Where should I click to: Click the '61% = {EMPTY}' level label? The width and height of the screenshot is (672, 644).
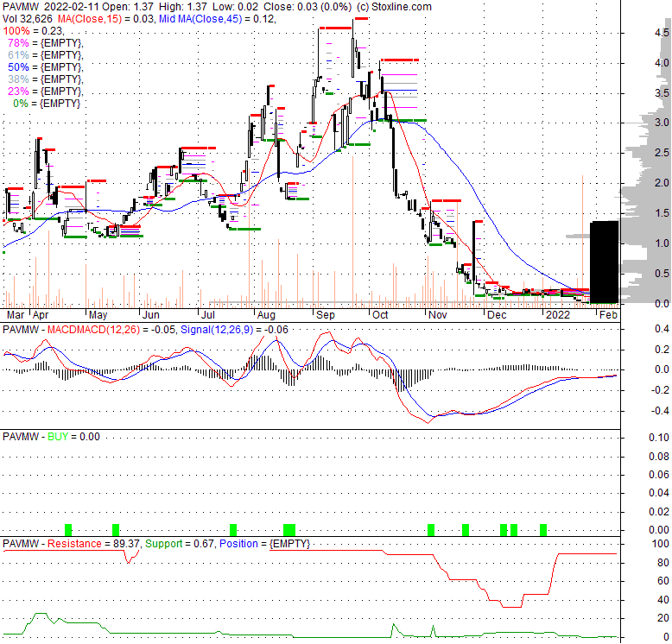45,54
